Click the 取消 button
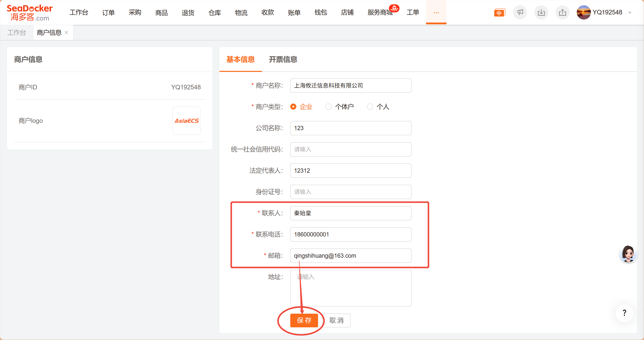Screen dimensions: 644x340 [x=337, y=321]
